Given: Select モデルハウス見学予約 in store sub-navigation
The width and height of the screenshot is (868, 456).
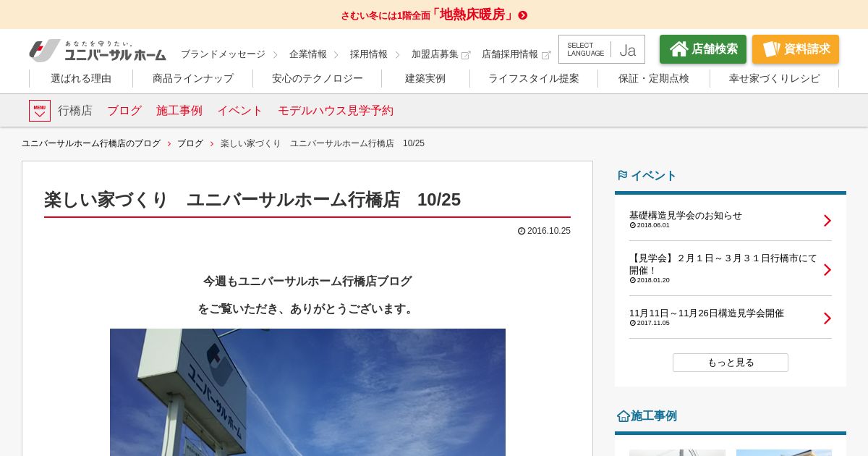Looking at the screenshot, I should (336, 111).
